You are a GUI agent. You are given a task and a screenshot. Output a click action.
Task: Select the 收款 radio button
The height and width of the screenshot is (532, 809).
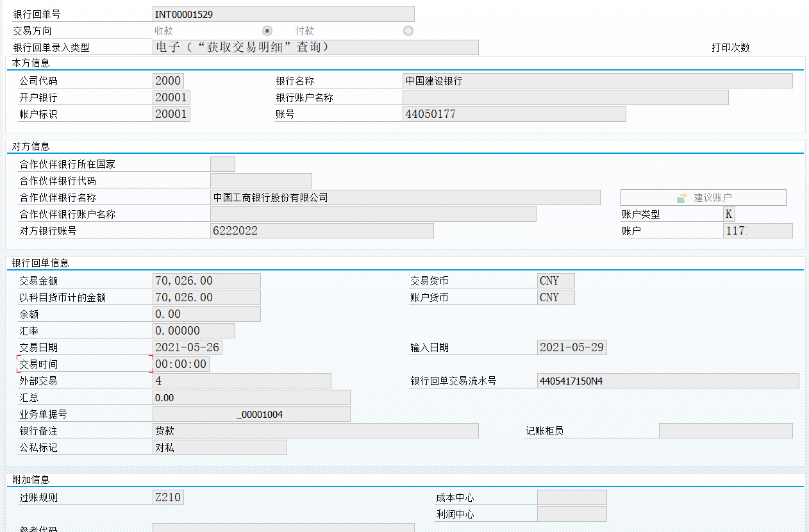267,30
